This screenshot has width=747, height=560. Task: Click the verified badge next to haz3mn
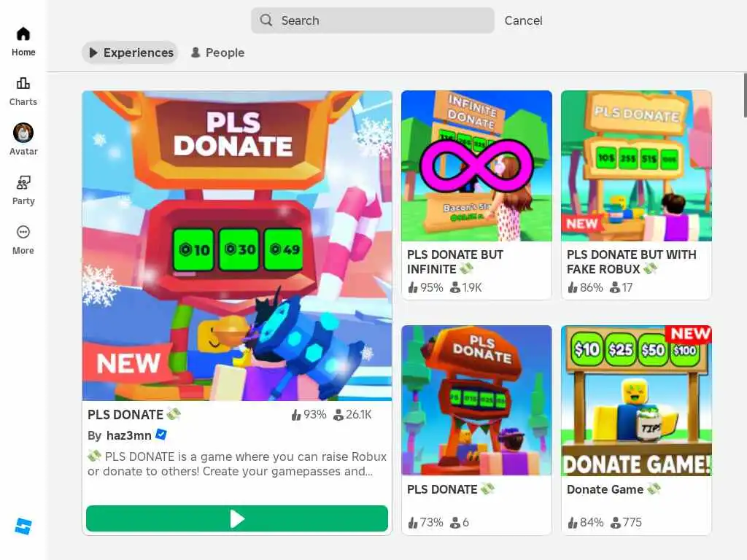[161, 435]
